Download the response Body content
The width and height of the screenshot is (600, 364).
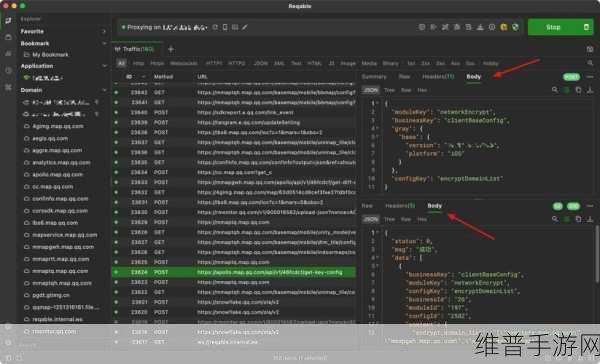[x=590, y=219]
